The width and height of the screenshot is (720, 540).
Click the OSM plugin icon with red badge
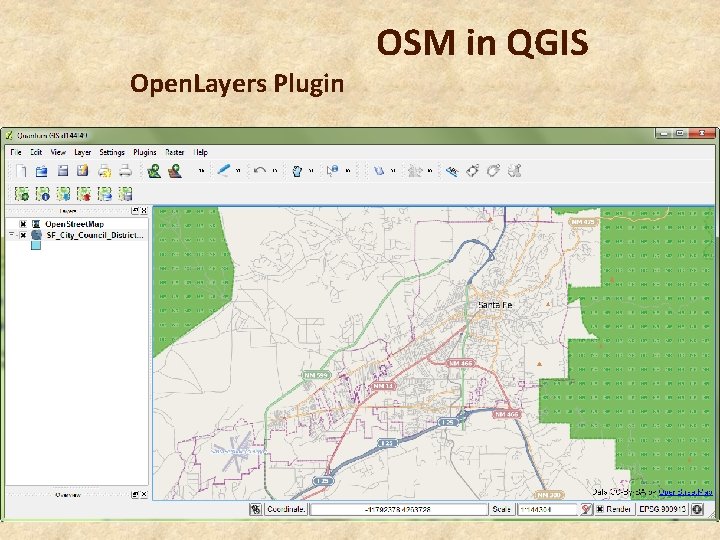(x=84, y=194)
